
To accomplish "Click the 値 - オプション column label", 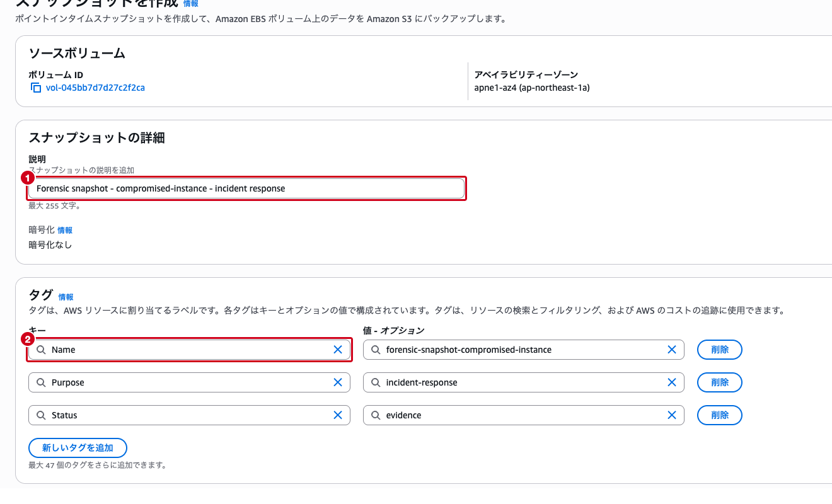I will [394, 330].
